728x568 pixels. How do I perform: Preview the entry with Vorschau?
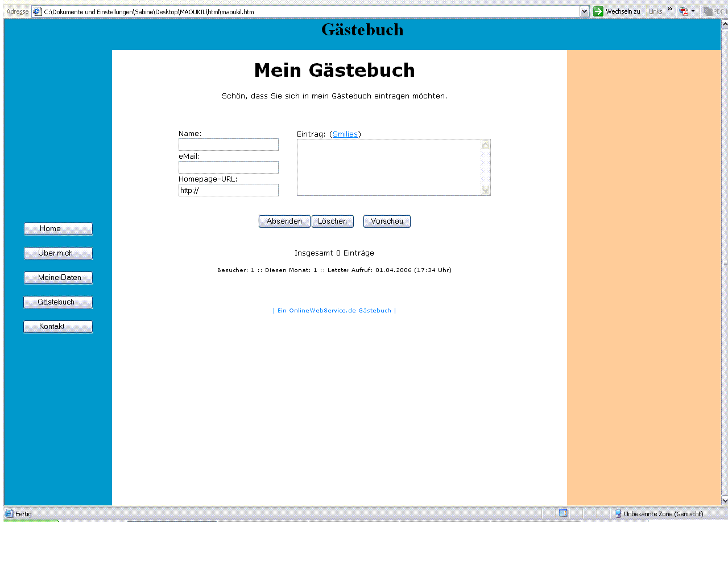click(387, 221)
